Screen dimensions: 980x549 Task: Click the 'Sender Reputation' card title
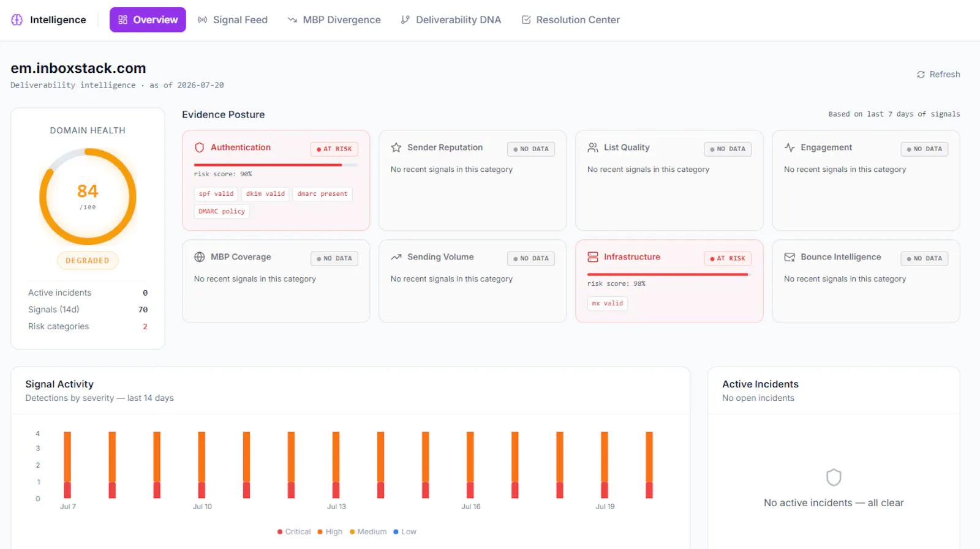445,148
